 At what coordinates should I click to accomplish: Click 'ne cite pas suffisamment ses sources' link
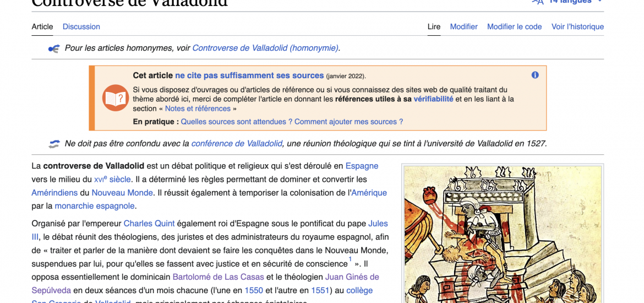[249, 75]
